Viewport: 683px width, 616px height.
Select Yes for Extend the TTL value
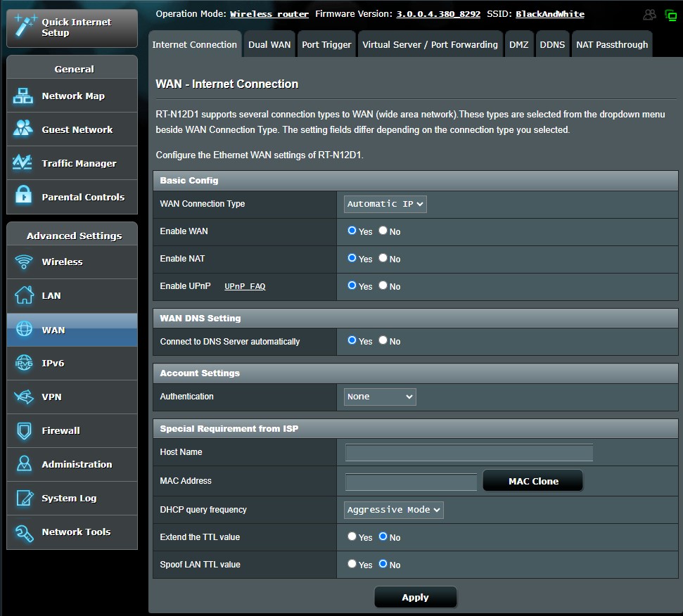[352, 537]
